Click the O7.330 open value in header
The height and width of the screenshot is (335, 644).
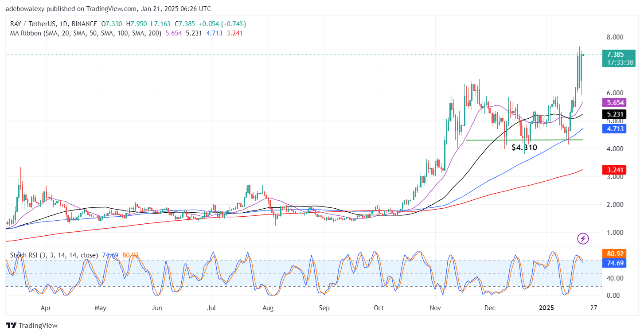pos(113,24)
